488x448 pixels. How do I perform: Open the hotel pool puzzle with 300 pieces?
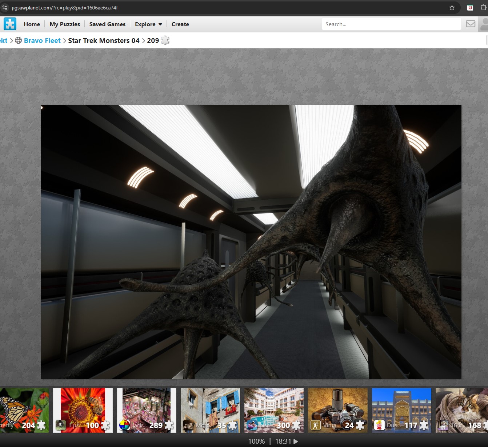(x=274, y=410)
